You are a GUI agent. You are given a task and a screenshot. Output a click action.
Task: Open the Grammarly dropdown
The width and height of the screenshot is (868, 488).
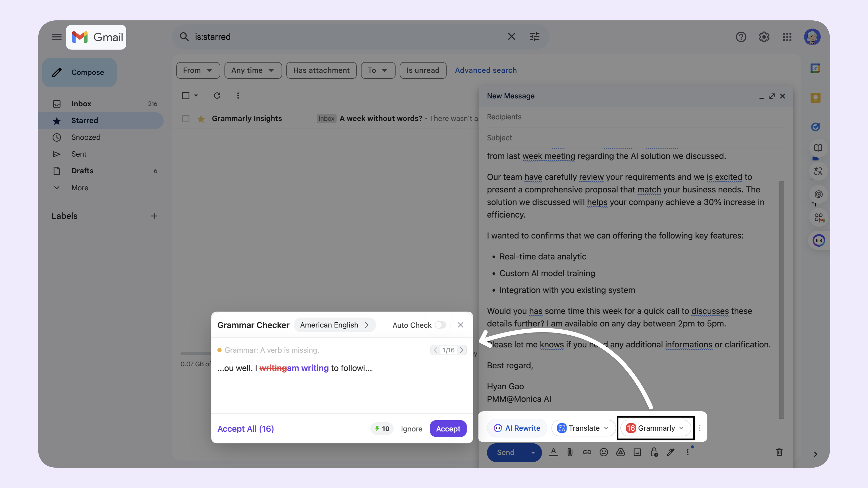tap(655, 428)
